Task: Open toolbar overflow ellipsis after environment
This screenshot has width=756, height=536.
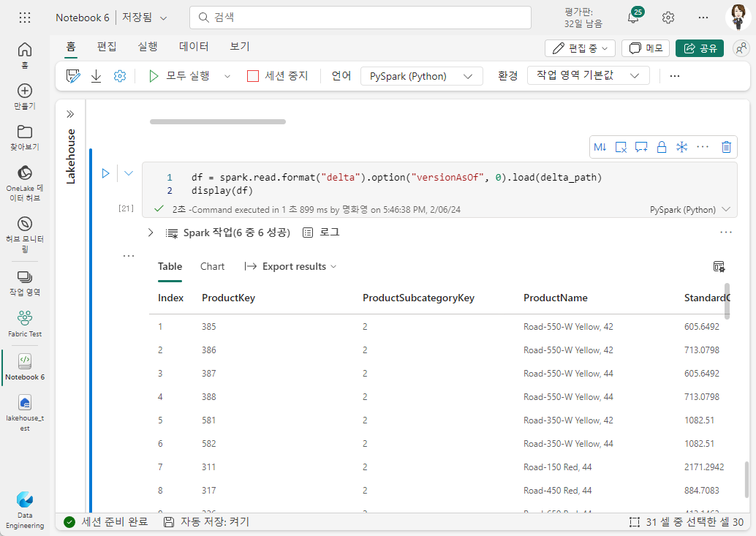Action: click(675, 76)
